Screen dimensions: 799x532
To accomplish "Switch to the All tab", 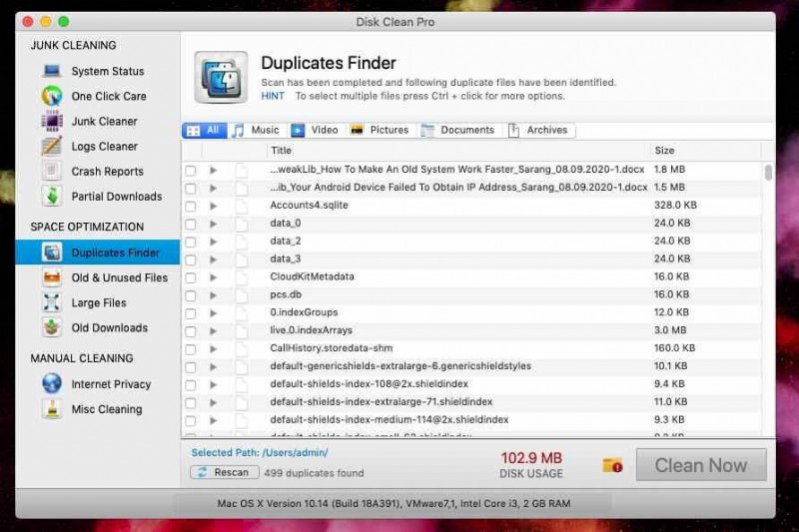I will 204,131.
